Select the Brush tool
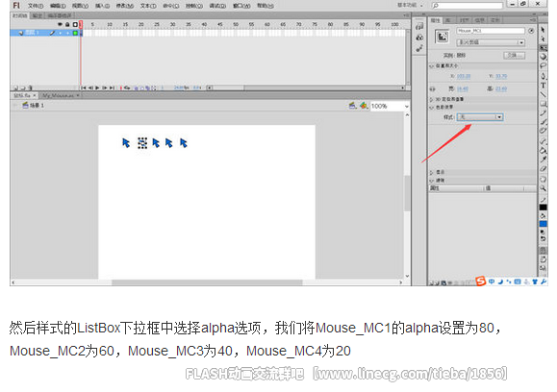 (x=544, y=122)
